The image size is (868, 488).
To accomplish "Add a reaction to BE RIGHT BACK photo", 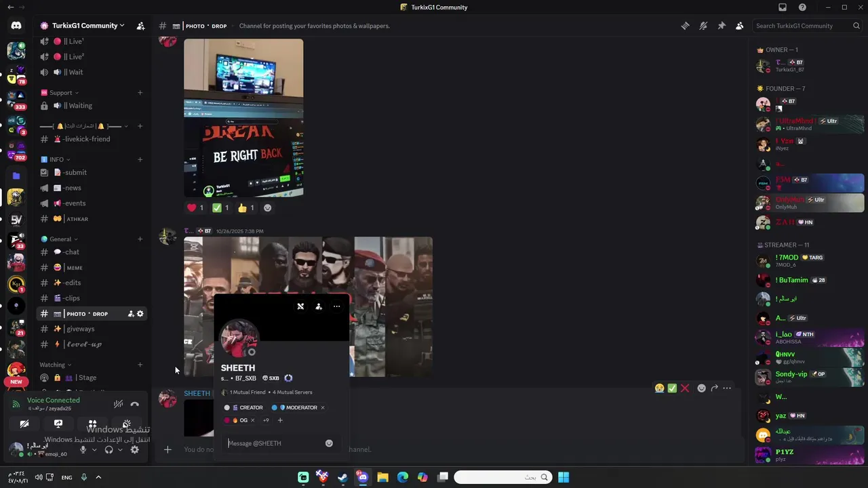I will [x=267, y=208].
